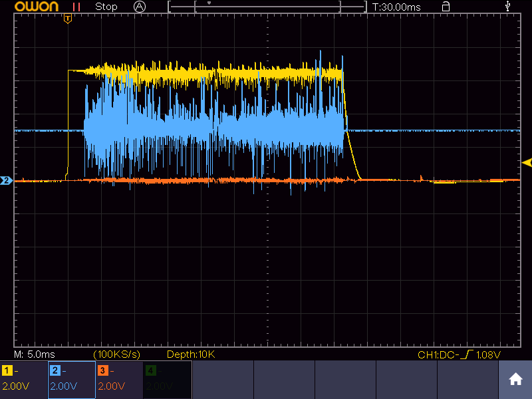Click the home button icon
The width and height of the screenshot is (532, 399).
(515, 379)
